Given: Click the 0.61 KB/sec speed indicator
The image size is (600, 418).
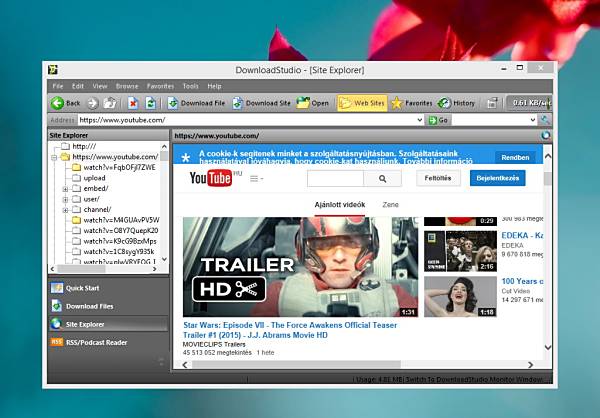Looking at the screenshot, I should [530, 103].
